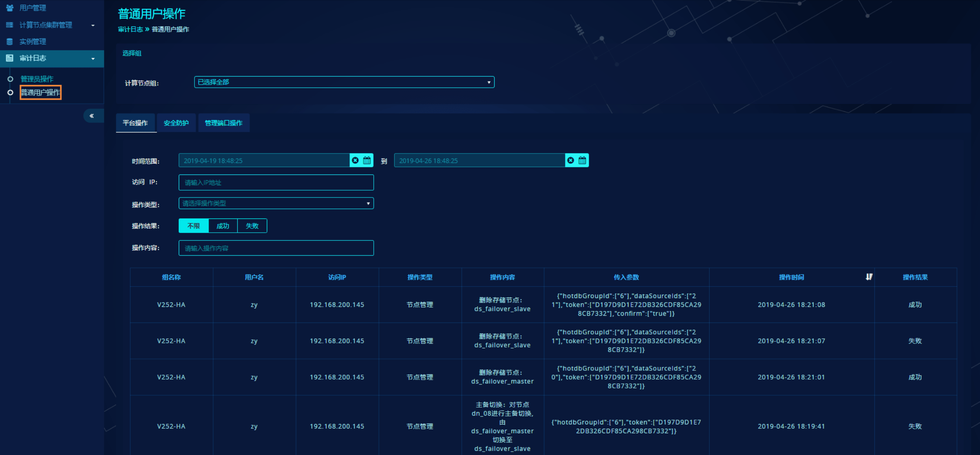This screenshot has width=980, height=455.
Task: Select 成功 as the result filter
Action: (x=223, y=226)
